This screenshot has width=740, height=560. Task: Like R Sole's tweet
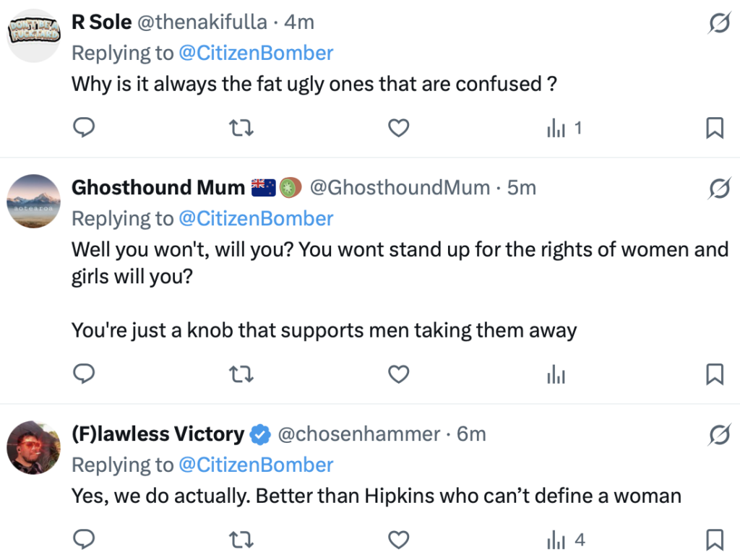coord(399,129)
